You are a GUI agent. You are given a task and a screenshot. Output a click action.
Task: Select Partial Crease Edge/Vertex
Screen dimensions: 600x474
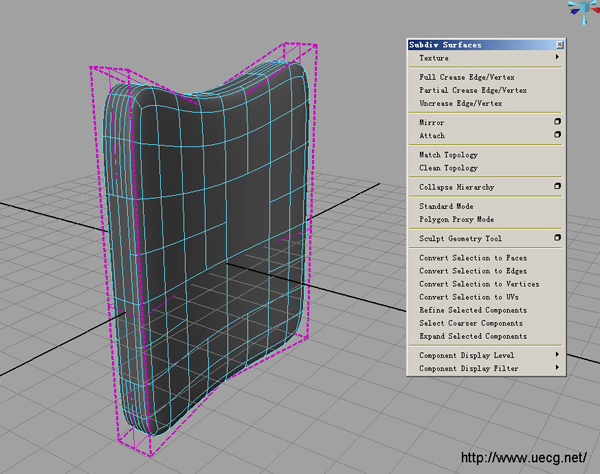pos(473,90)
